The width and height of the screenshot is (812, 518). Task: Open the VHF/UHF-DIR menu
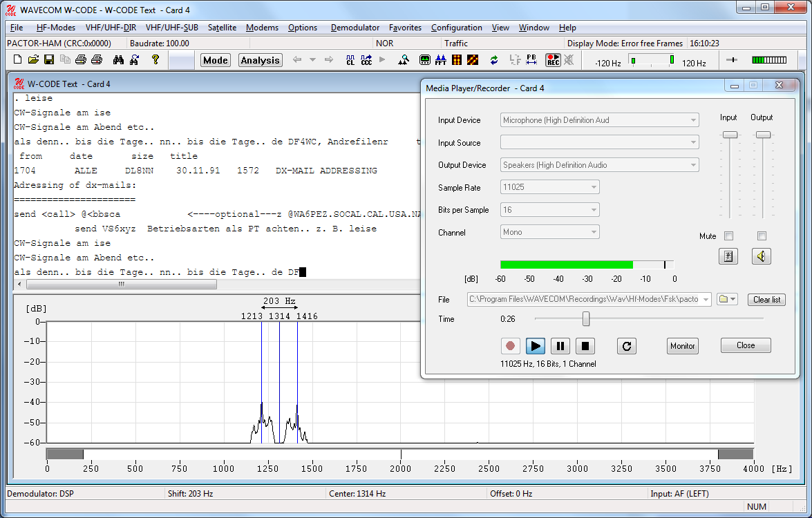pyautogui.click(x=111, y=28)
